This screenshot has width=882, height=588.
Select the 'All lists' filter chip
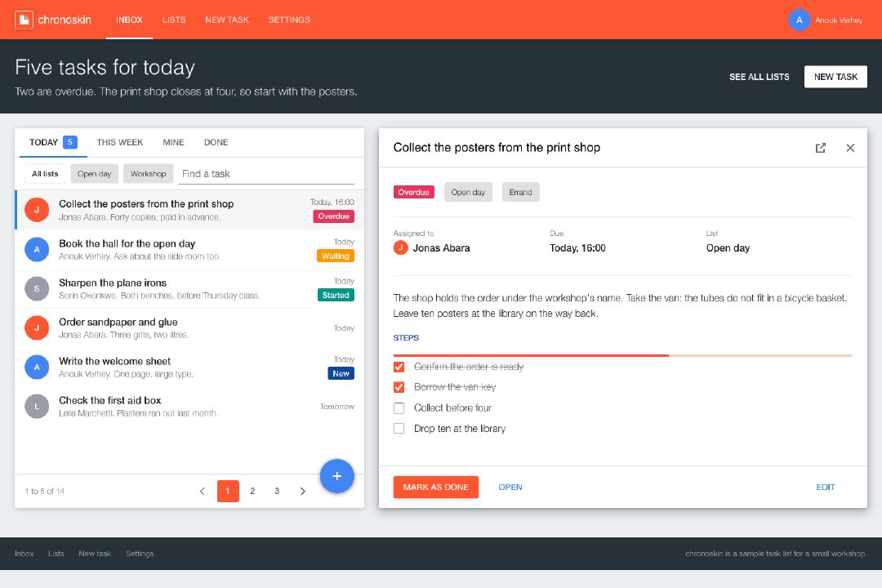(45, 174)
